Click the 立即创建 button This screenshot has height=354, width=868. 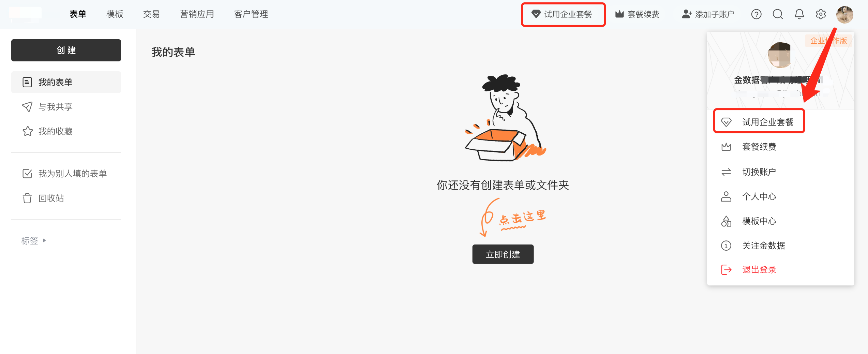(503, 254)
